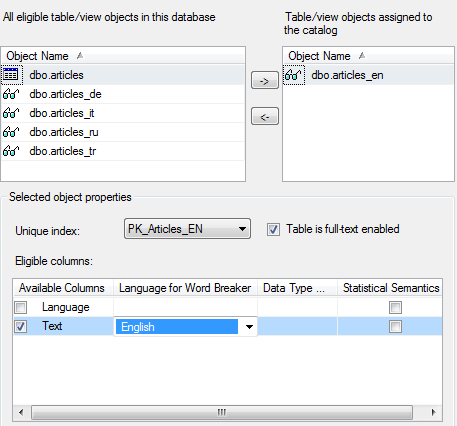Click the view glasses icon for dbo.articles_tr
The image size is (457, 426).
(x=11, y=151)
